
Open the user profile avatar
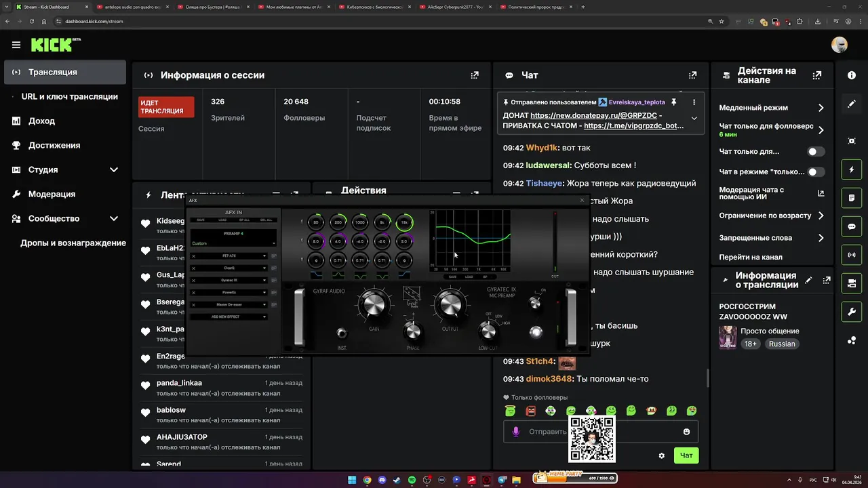click(840, 45)
